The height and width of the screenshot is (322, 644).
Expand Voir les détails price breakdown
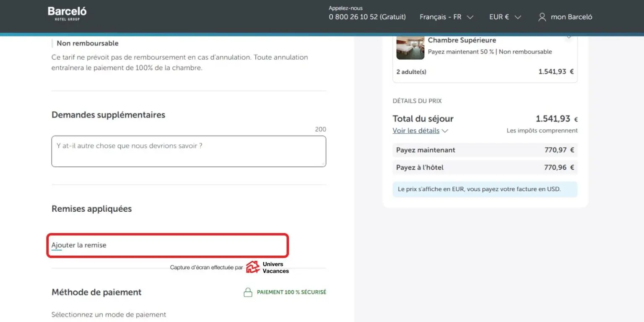click(416, 131)
